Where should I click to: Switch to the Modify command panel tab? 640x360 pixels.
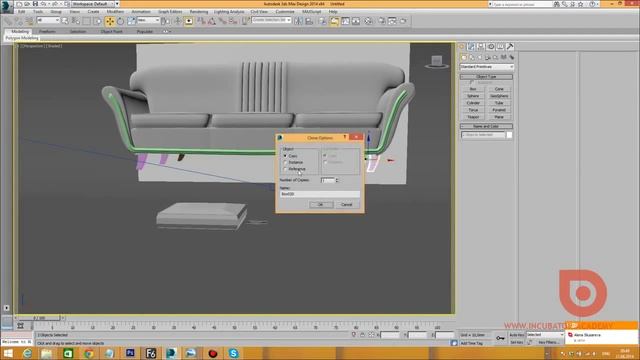pos(471,47)
